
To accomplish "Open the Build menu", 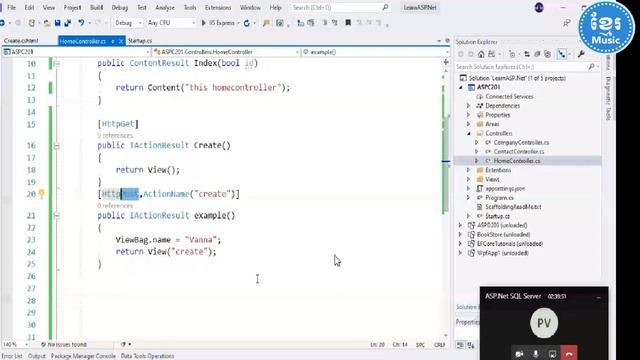I will [96, 7].
